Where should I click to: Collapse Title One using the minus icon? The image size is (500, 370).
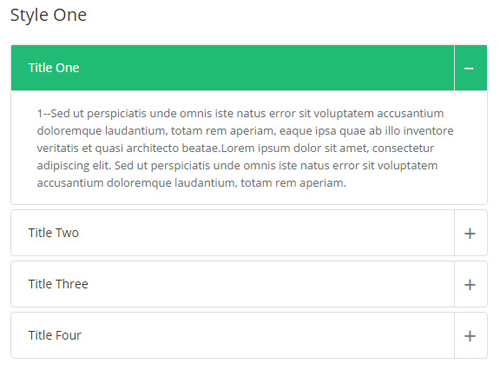point(469,68)
